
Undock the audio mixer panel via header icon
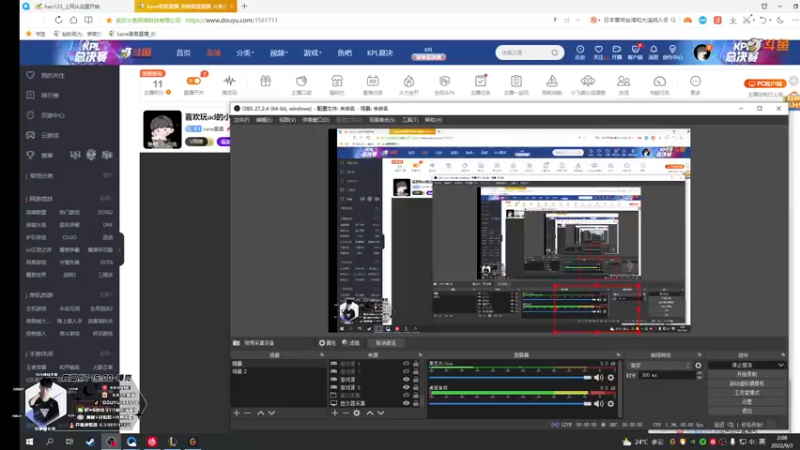coord(618,355)
